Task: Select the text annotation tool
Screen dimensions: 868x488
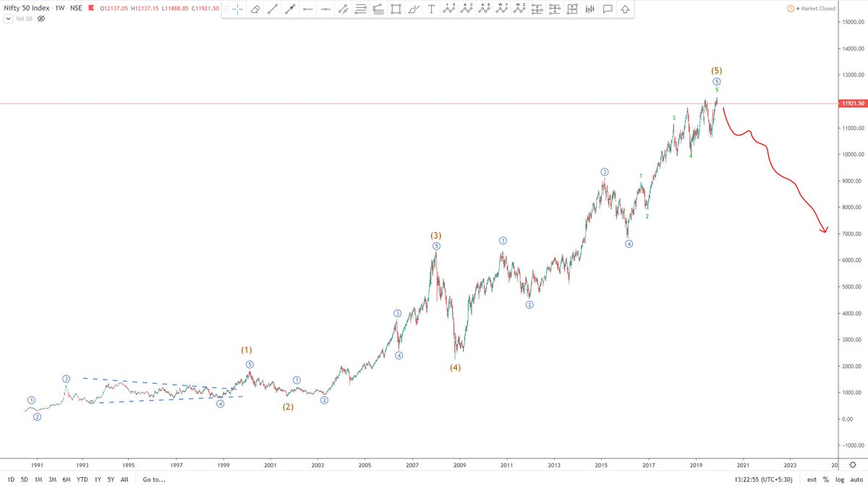Action: pyautogui.click(x=431, y=9)
